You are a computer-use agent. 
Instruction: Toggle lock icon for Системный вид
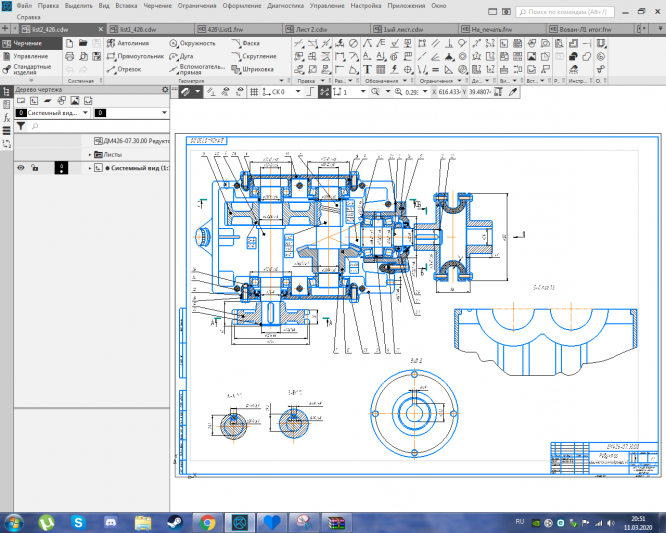pos(35,168)
